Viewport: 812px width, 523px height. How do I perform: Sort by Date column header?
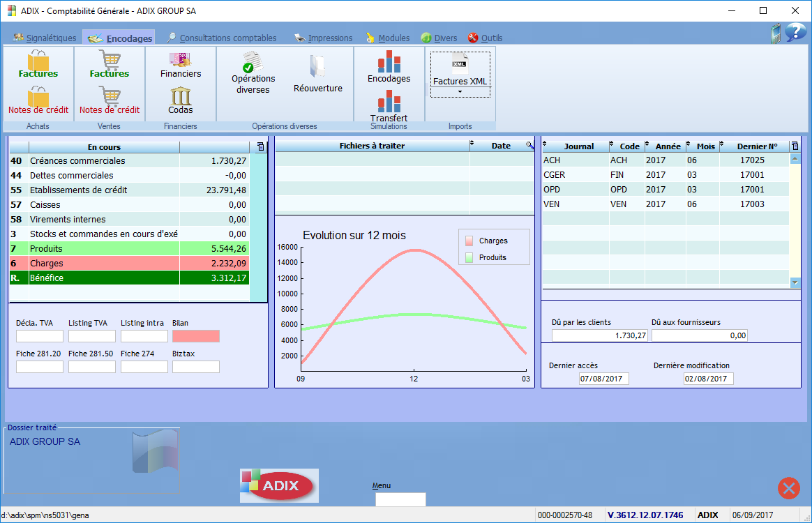500,146
